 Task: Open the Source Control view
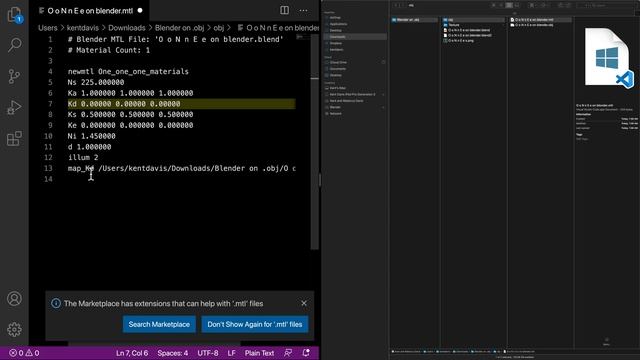click(14, 76)
